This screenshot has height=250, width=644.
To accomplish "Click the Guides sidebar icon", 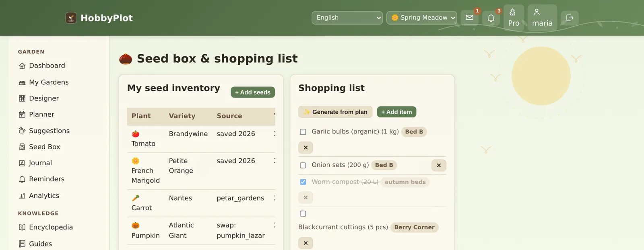I will [22, 244].
